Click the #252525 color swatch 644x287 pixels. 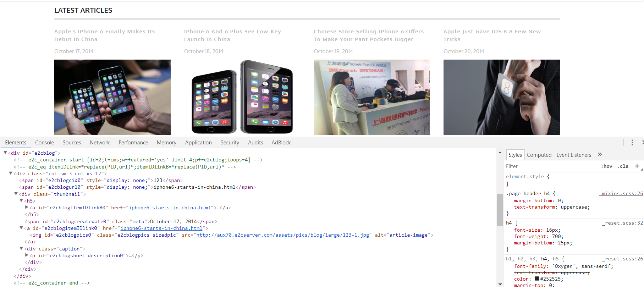point(537,279)
